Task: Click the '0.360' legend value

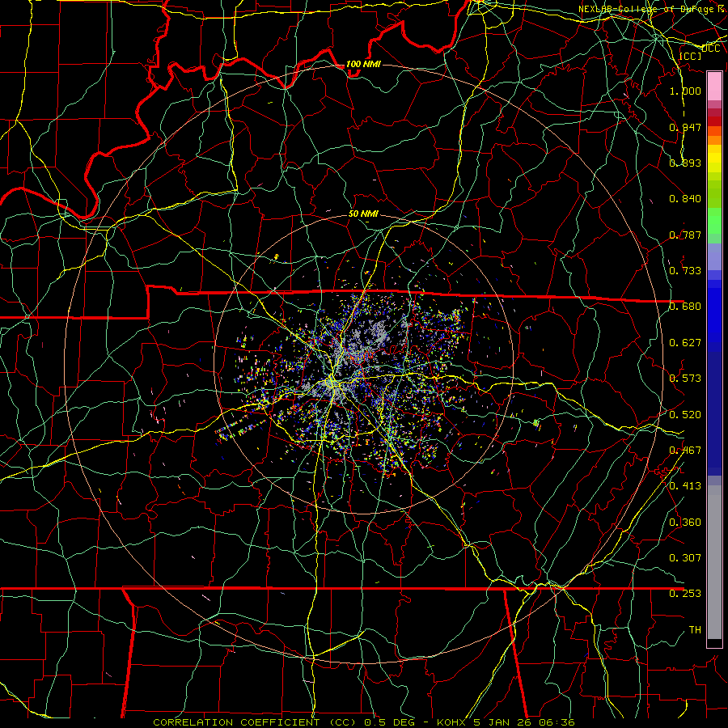Action: coord(685,523)
